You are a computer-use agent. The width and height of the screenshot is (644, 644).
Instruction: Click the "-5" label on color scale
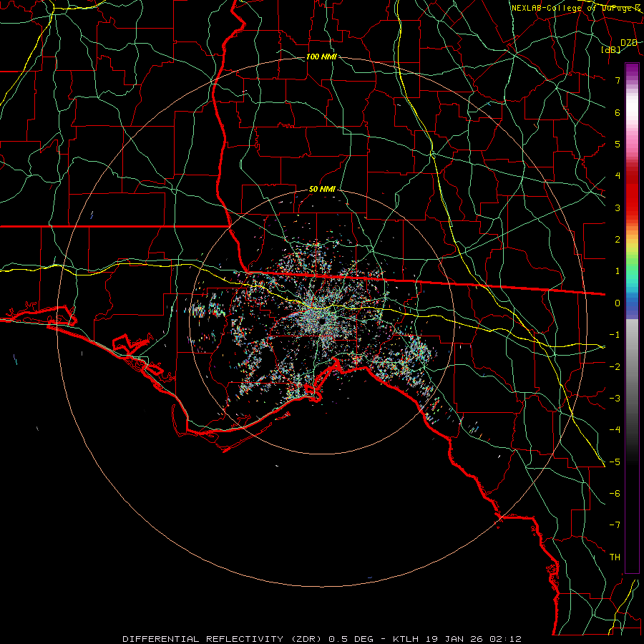coord(615,462)
